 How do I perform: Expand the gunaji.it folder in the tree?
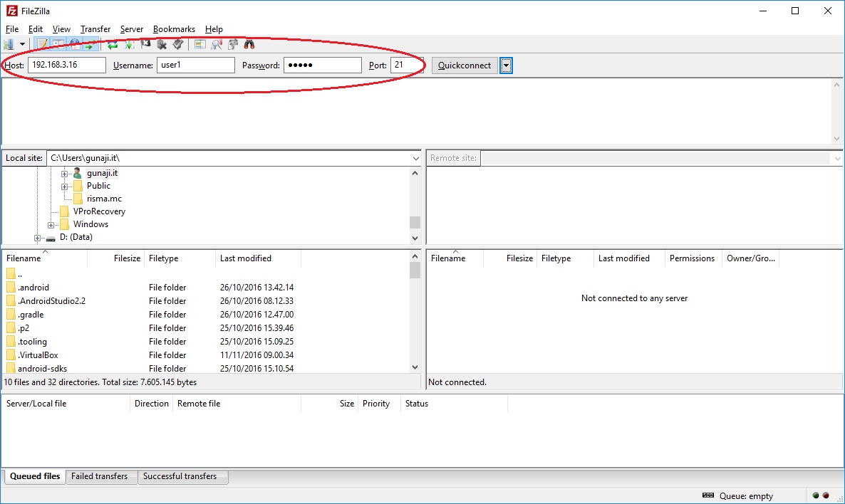click(x=63, y=172)
